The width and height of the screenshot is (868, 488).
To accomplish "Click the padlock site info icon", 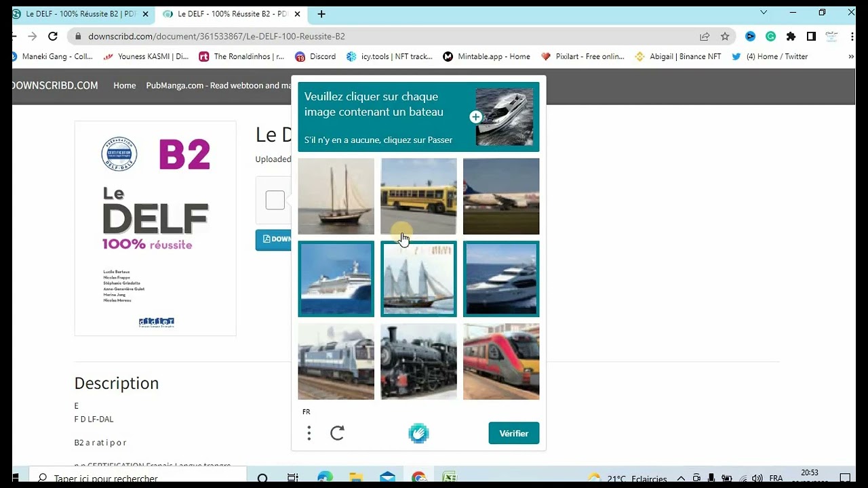I will [x=78, y=37].
